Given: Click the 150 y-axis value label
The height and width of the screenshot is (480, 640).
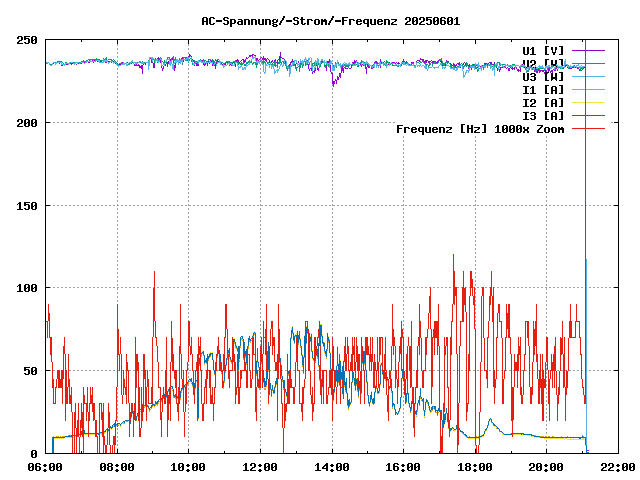Looking at the screenshot, I should [28, 206].
